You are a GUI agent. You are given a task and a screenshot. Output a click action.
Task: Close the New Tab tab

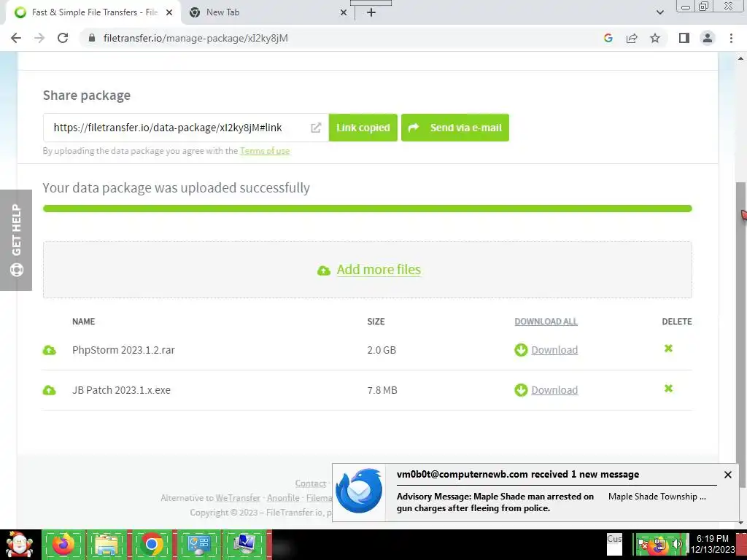click(x=343, y=12)
